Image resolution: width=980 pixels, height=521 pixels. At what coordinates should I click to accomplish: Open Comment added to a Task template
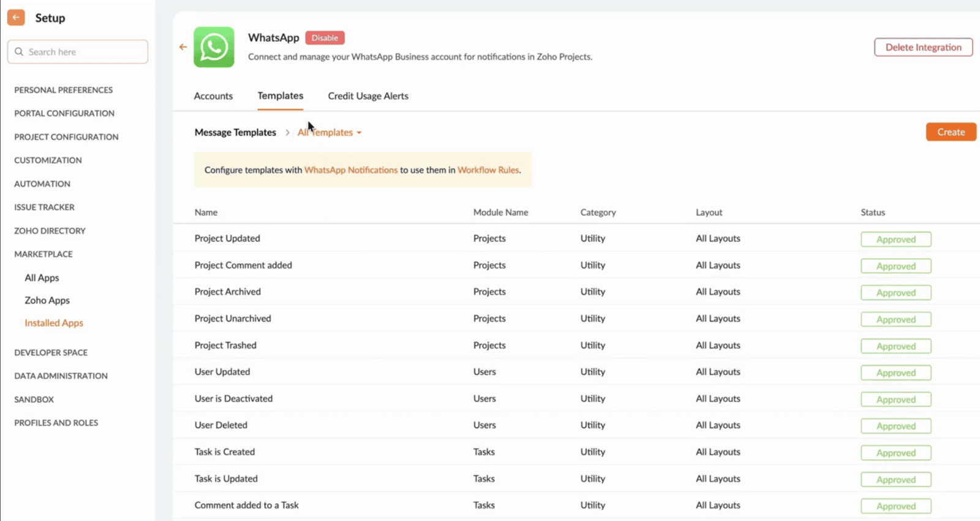247,505
